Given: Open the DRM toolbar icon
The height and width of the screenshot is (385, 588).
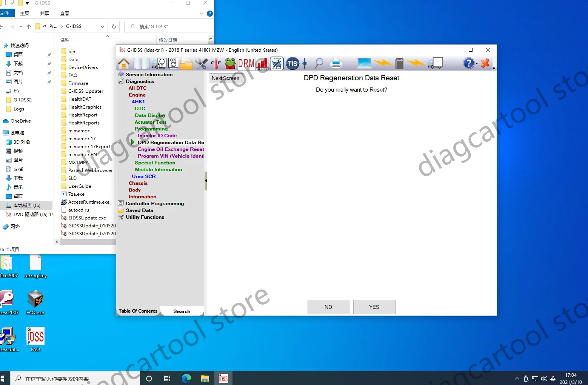Looking at the screenshot, I should click(x=246, y=63).
